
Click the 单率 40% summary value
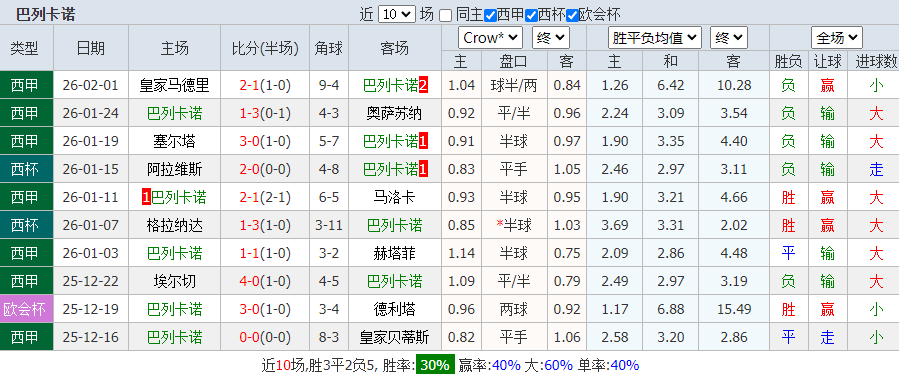[x=625, y=365]
